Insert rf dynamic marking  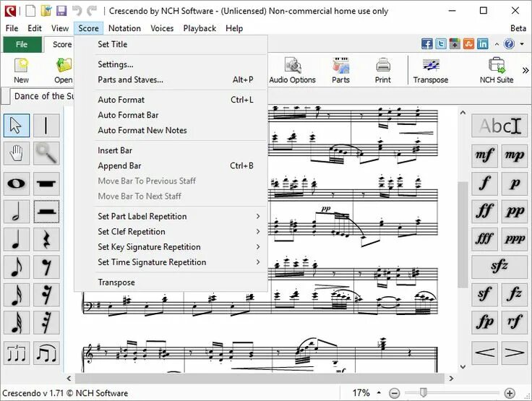515,323
